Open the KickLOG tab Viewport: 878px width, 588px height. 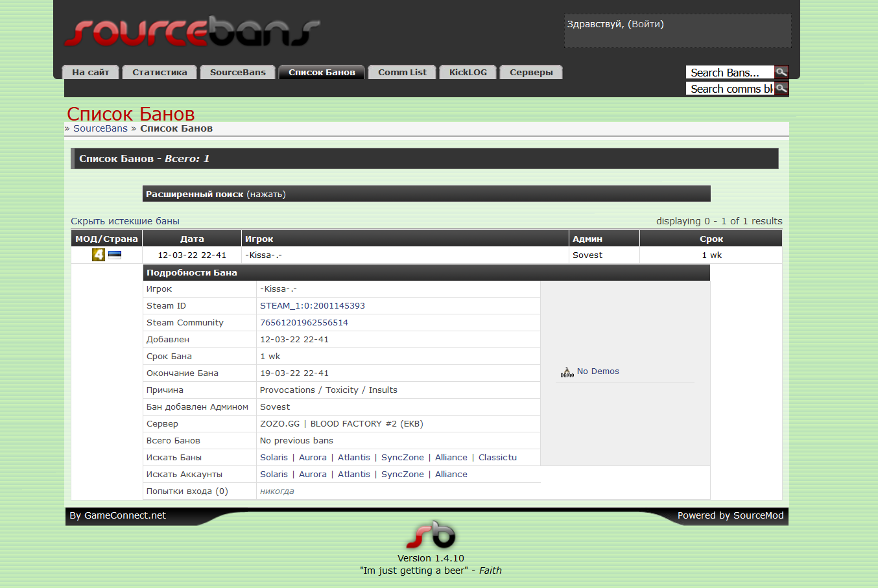click(x=468, y=73)
